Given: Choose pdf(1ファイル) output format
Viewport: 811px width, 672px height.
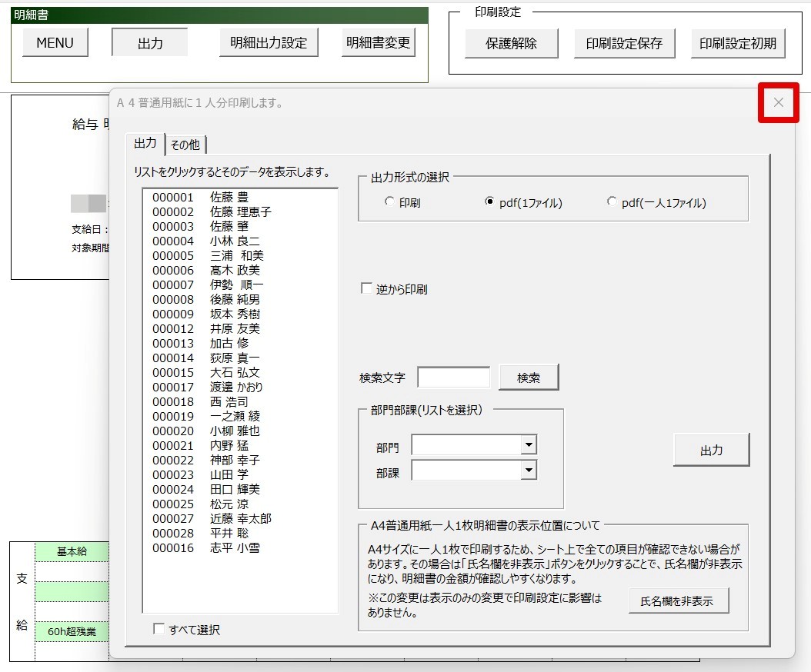Looking at the screenshot, I should click(x=489, y=201).
